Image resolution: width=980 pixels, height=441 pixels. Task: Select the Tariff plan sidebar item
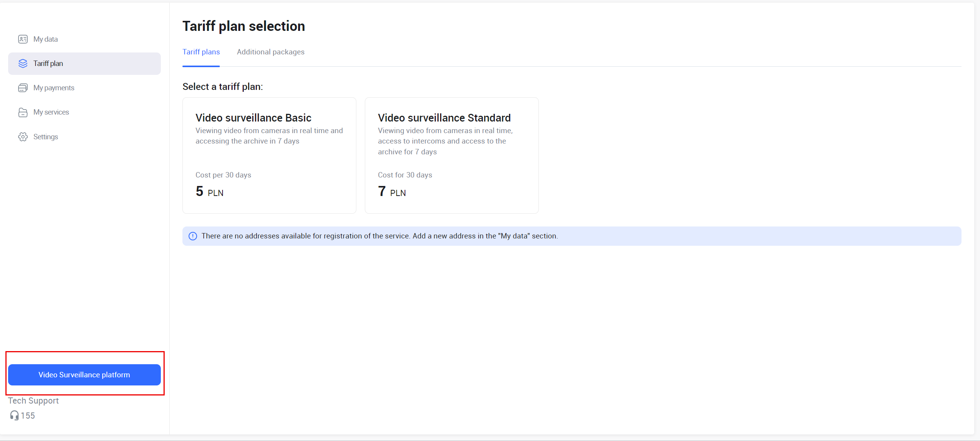tap(84, 64)
